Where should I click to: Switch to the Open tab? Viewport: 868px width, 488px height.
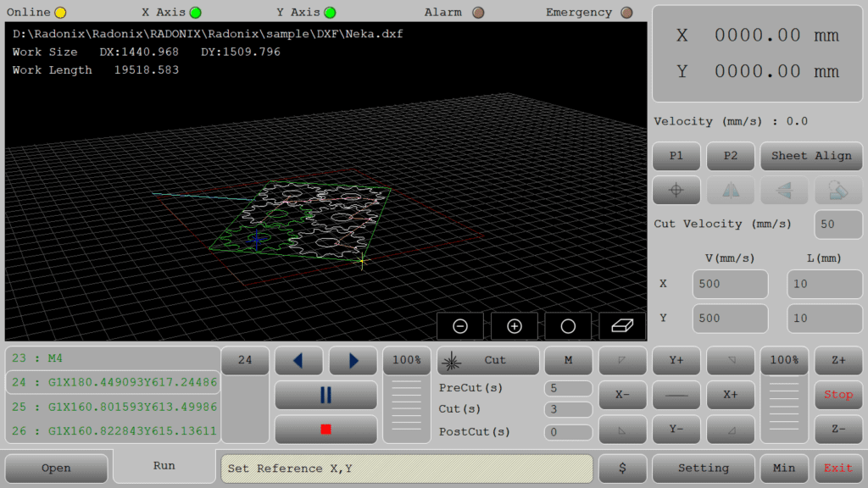56,468
